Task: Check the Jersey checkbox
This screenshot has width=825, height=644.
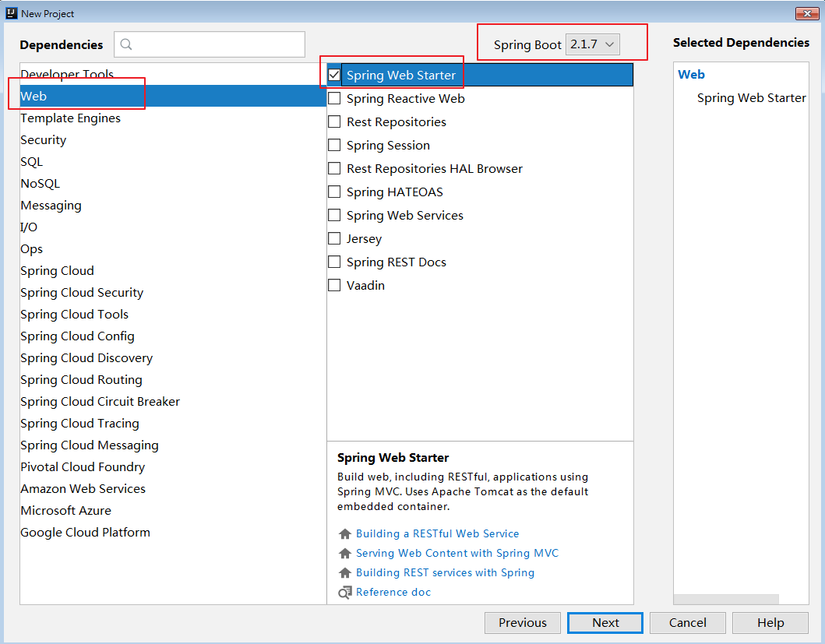Action: tap(334, 238)
